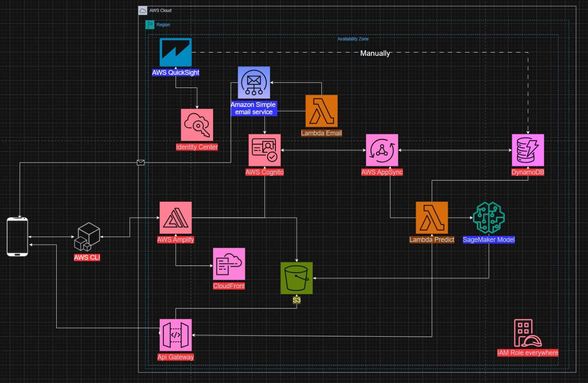Click the AWS Cloud group icon
This screenshot has width=588, height=383.
[x=143, y=11]
